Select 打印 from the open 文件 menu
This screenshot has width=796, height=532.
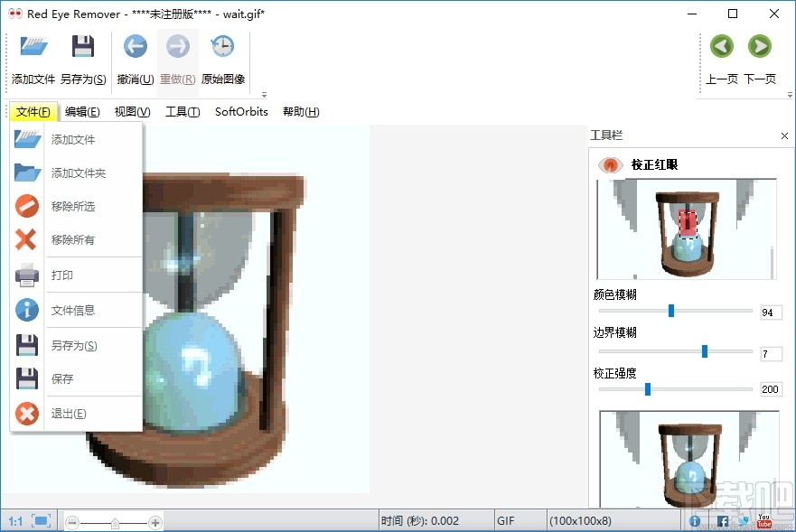coord(62,275)
